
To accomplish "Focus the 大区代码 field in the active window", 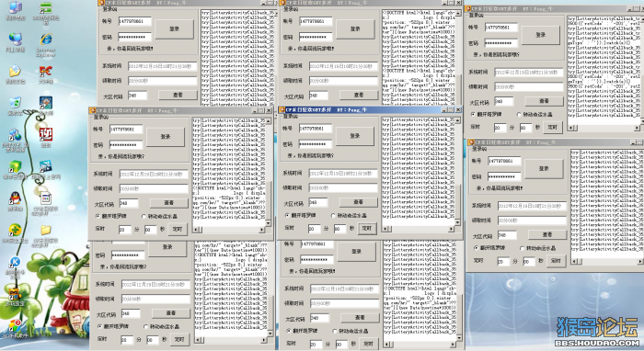I will pyautogui.click(x=318, y=202).
